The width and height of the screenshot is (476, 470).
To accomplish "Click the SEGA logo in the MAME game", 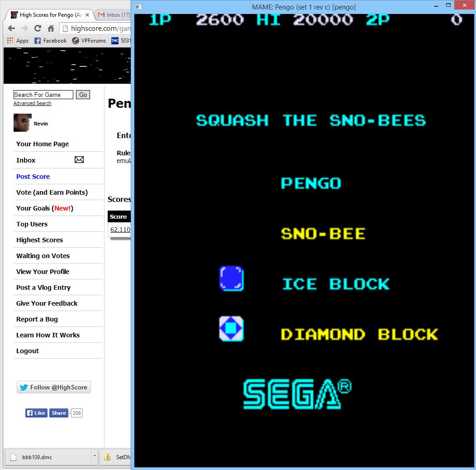I will [297, 394].
